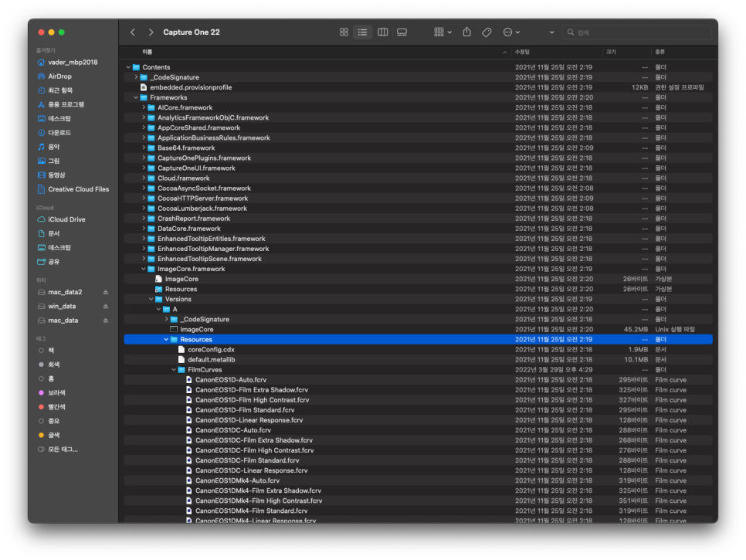Open the group-by options dropdown
Image resolution: width=746 pixels, height=560 pixels.
(443, 32)
